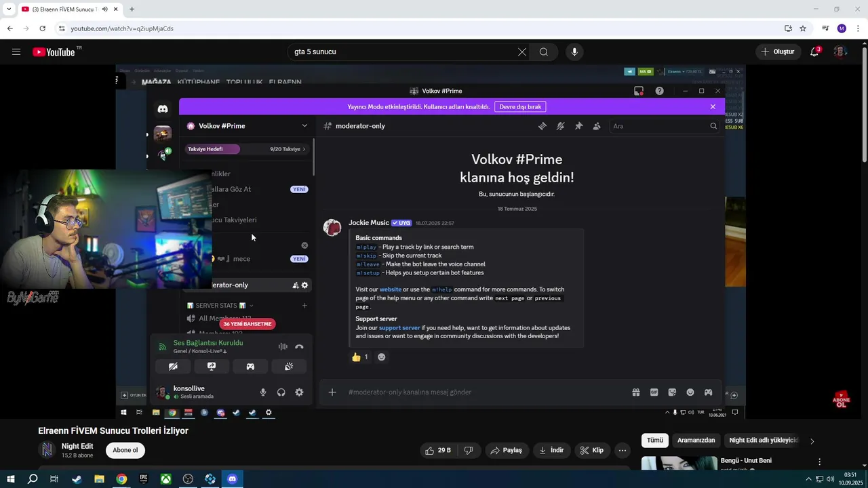Create a channel in SERVER STATS
Viewport: 868px width, 488px height.
(304, 306)
